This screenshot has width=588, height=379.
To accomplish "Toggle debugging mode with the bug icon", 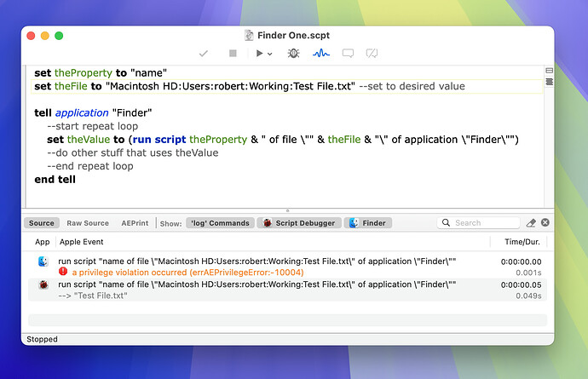I will click(293, 54).
